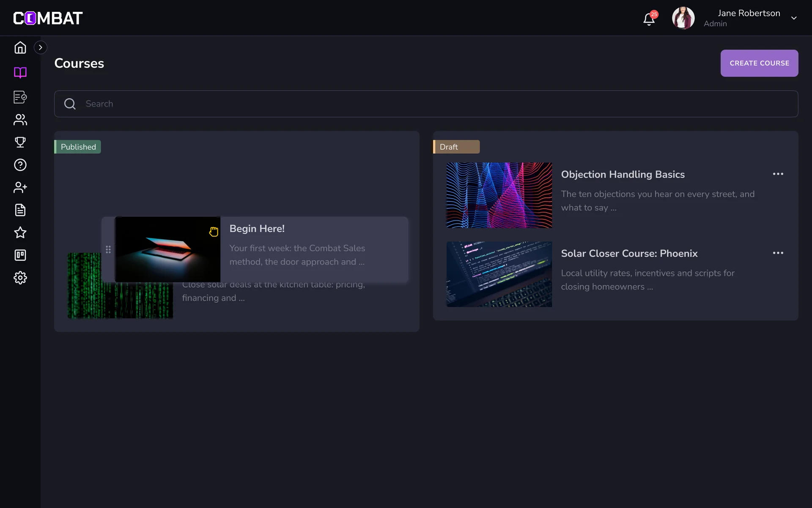Open the Home icon in sidebar
The height and width of the screenshot is (508, 812).
(20, 48)
